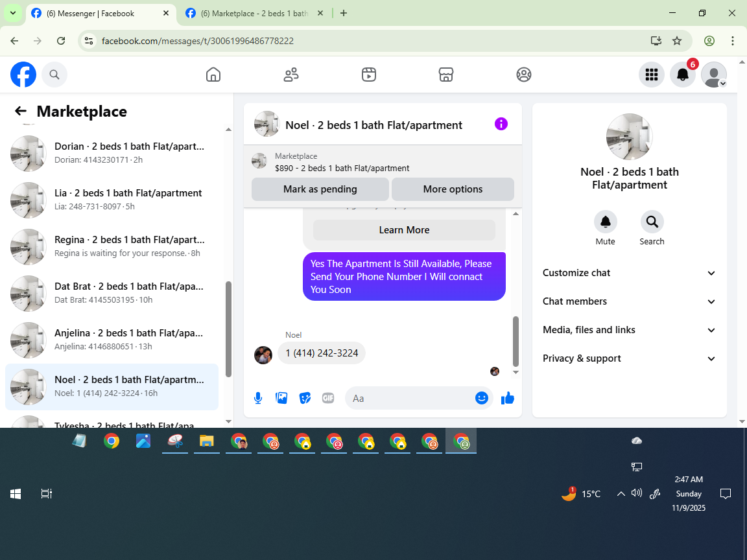Image resolution: width=747 pixels, height=560 pixels.
Task: Open the Chrome three-dot menu
Action: 733,41
